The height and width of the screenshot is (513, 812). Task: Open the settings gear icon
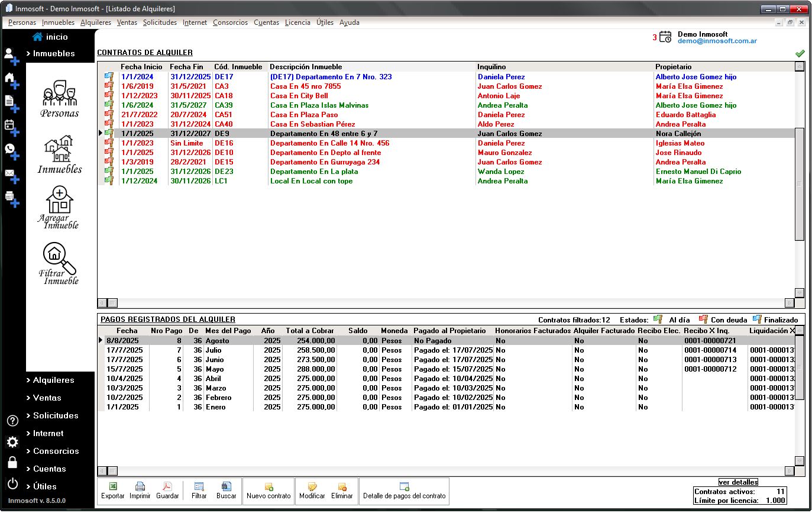(x=12, y=442)
